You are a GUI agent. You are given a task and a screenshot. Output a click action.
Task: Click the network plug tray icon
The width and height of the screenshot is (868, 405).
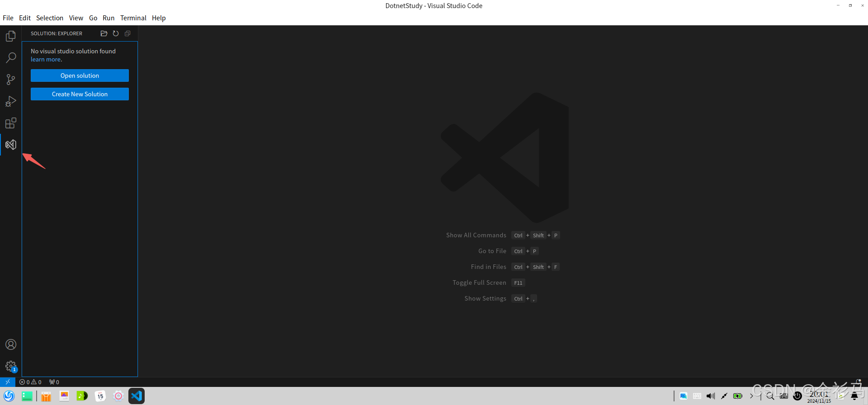(x=724, y=396)
